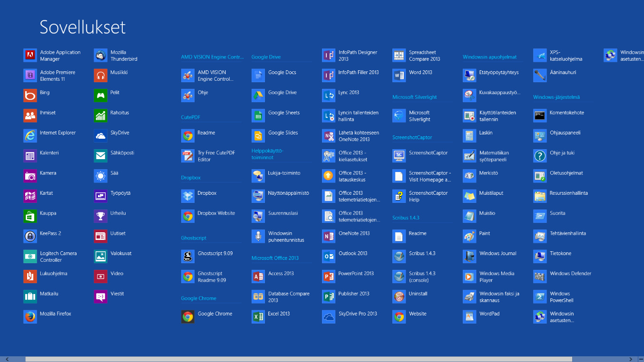Open SkyDrive Pro 2013
The image size is (644, 362).
tap(350, 316)
